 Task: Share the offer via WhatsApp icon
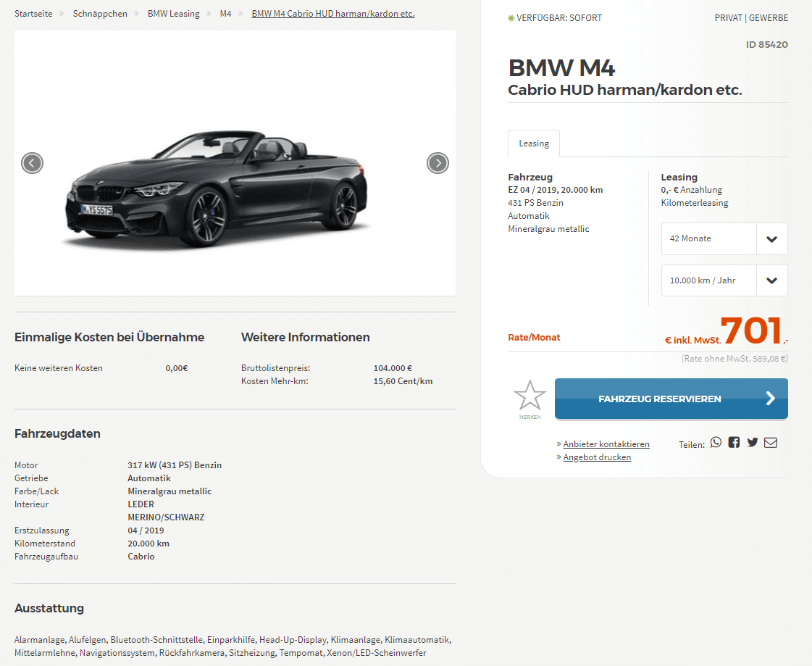click(716, 442)
